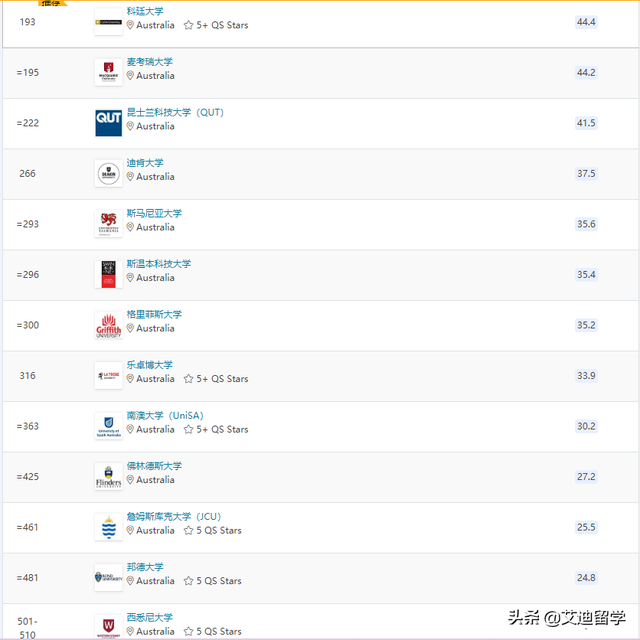Screen dimensions: 640x640
Task: Open the 邦德大学 university link
Action: (x=145, y=567)
